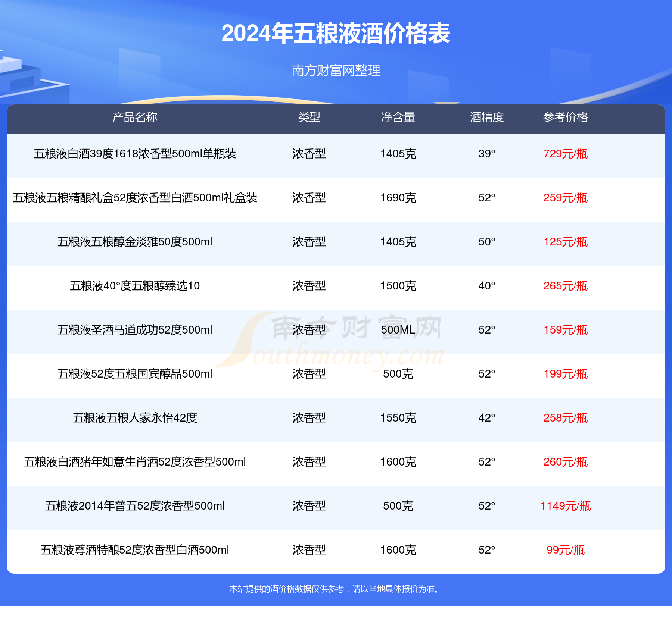Viewport: 672px width, 623px height.
Task: Click the 参考价格 column header
Action: [566, 117]
